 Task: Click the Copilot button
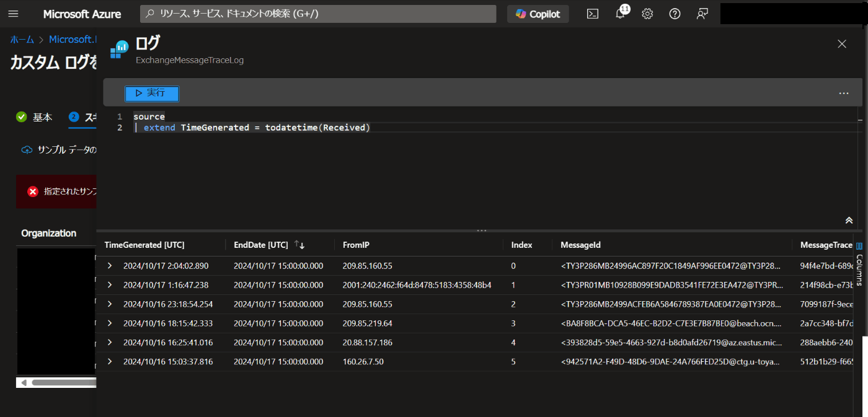[538, 14]
